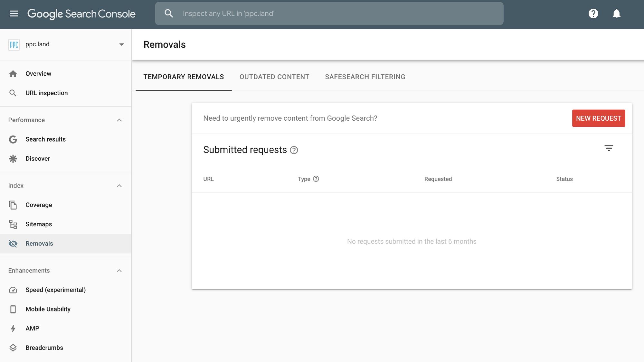Click the NEW REQUEST button
644x362 pixels.
[598, 118]
